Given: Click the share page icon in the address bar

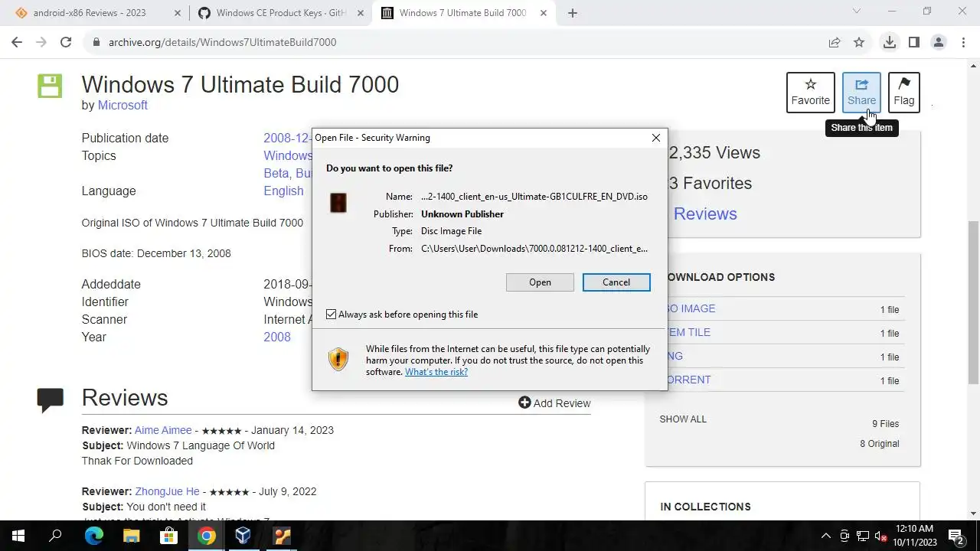Looking at the screenshot, I should pos(835,42).
